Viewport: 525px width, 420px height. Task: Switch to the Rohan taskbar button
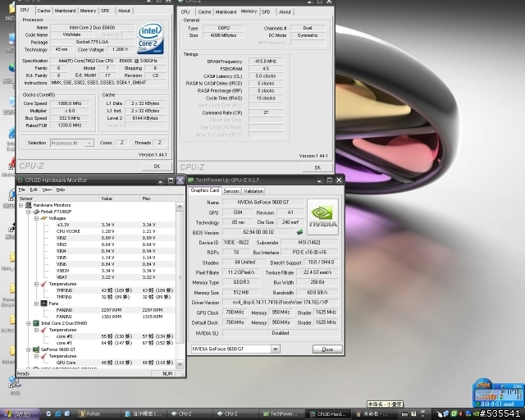pos(98,414)
